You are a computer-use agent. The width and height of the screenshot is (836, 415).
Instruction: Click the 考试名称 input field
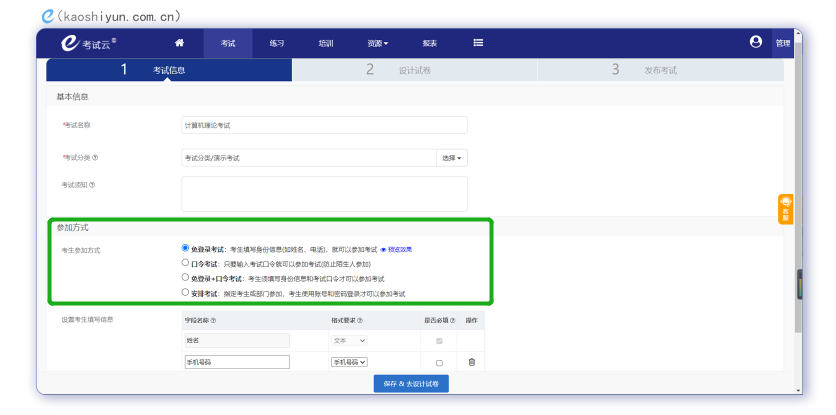[x=324, y=125]
